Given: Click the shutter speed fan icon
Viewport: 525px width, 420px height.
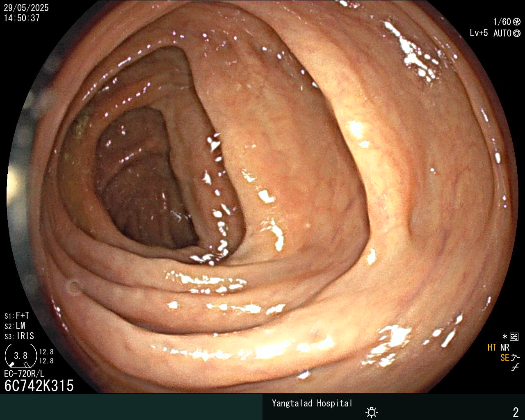Looking at the screenshot, I should point(517,22).
